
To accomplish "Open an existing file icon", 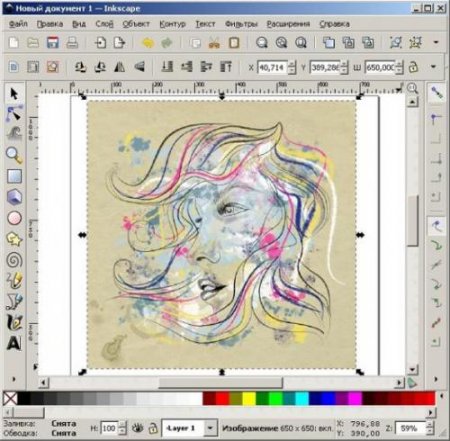I will [33, 43].
